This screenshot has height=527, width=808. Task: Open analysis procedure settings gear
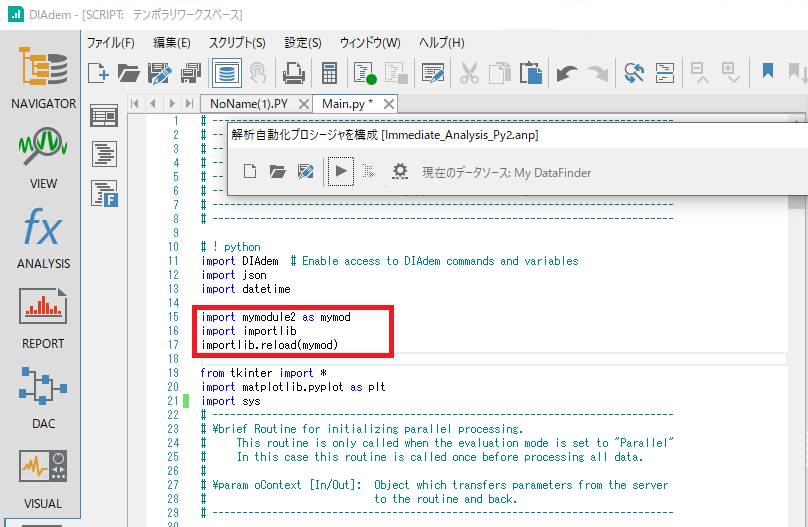[x=400, y=171]
